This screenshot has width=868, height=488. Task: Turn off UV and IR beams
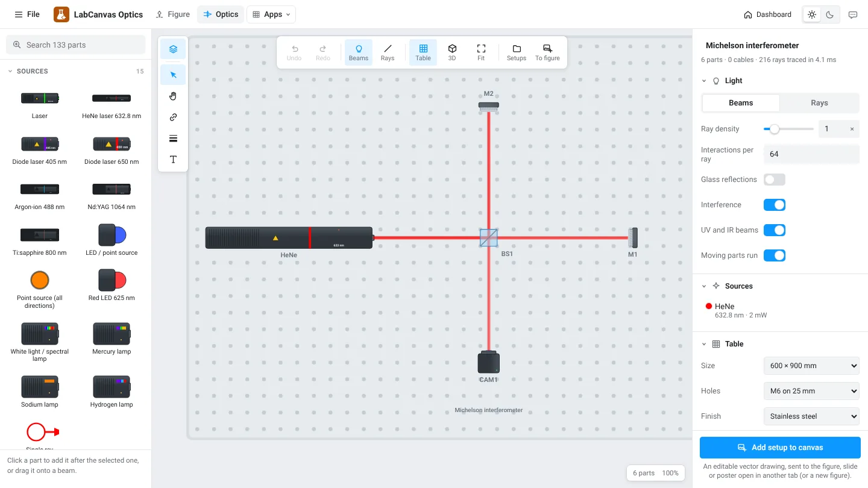tap(775, 230)
